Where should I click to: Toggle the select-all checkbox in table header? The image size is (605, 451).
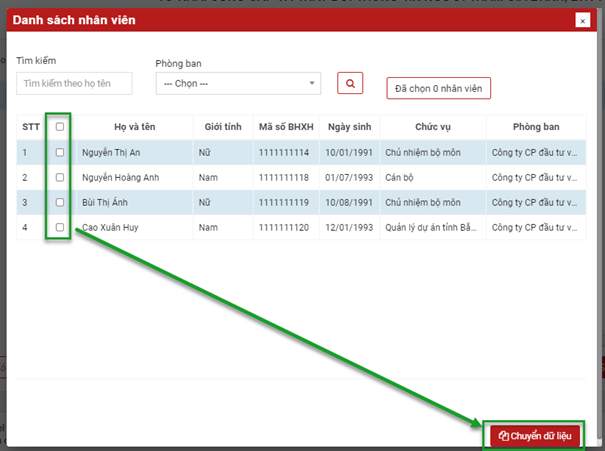[60, 127]
